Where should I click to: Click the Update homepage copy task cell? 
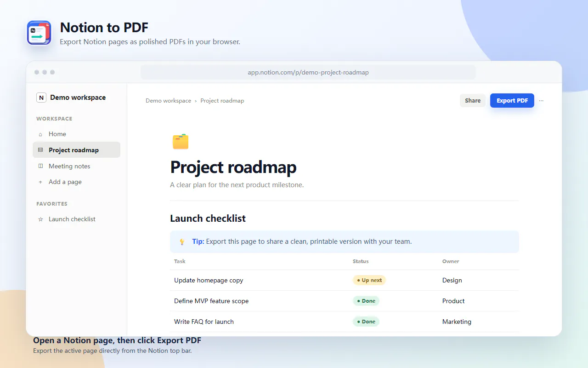[209, 280]
